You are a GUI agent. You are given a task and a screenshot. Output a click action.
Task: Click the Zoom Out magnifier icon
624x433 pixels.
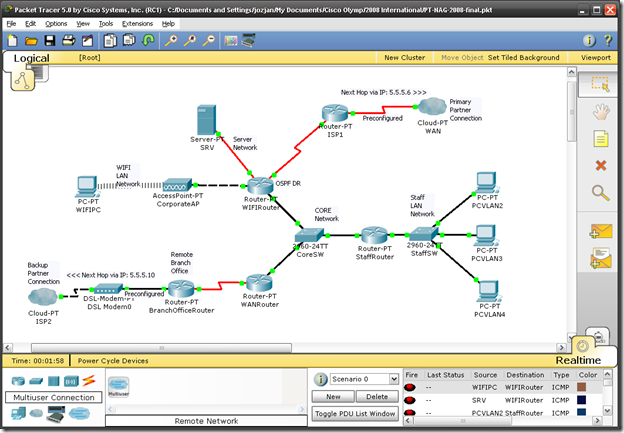(x=209, y=40)
